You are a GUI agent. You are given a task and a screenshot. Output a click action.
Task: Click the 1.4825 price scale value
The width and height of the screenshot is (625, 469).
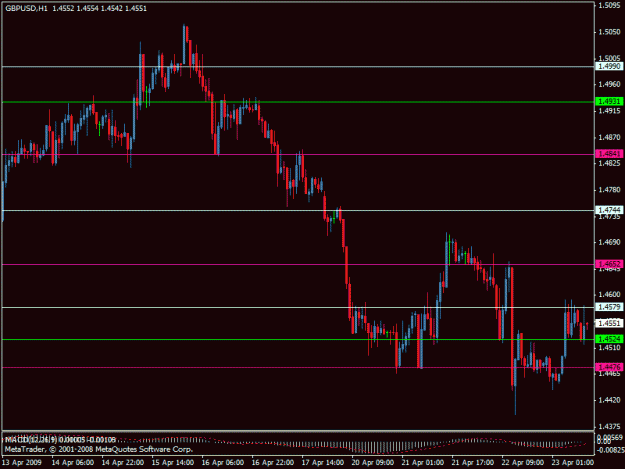pyautogui.click(x=609, y=163)
